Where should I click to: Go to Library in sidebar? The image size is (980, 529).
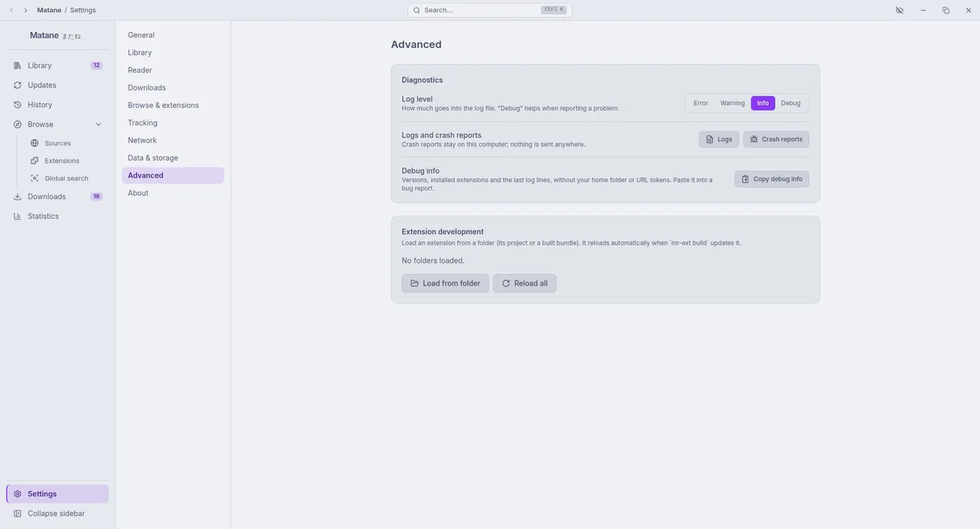click(x=57, y=66)
